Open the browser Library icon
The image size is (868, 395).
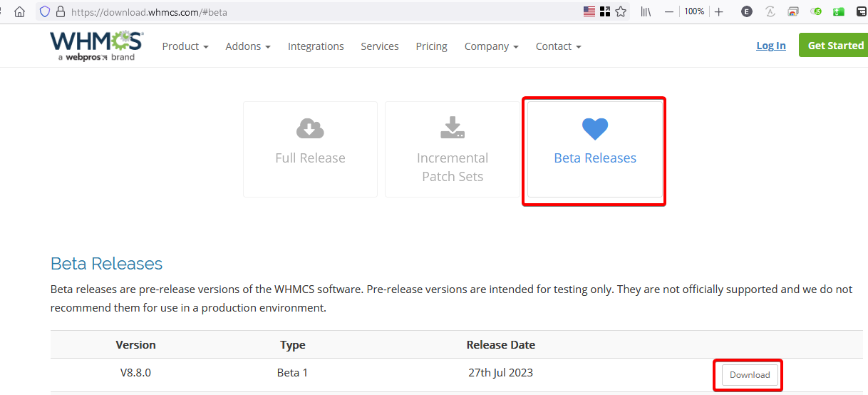click(646, 11)
